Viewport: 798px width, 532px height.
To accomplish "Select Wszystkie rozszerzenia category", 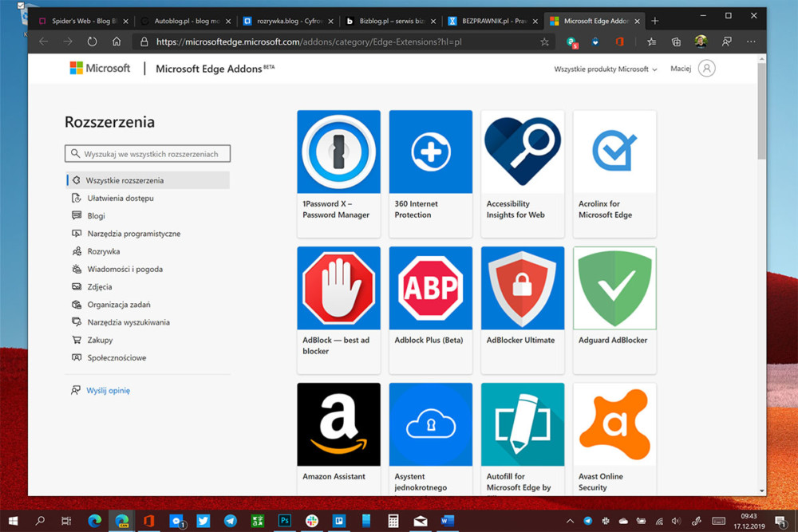I will [x=148, y=180].
